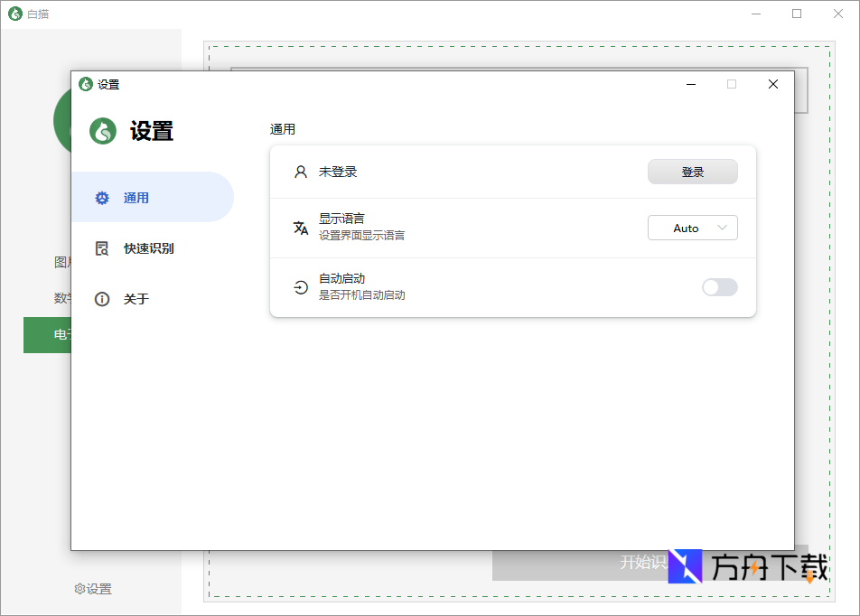Click the Baimiao logo in the main window titlebar

14,14
